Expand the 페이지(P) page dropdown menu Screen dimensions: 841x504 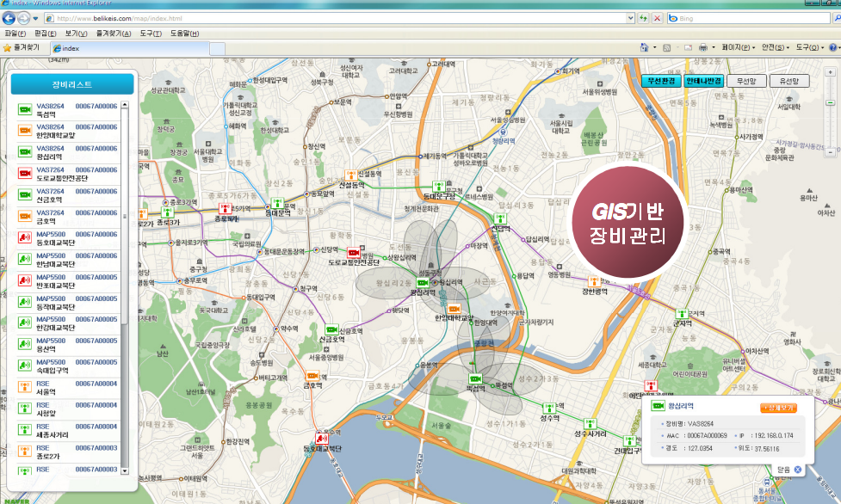tap(739, 47)
